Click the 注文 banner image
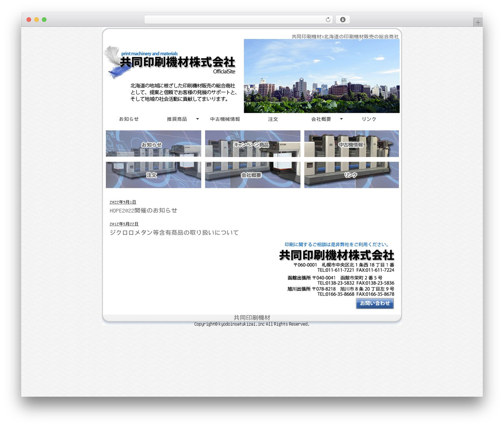Image resolution: width=504 pixels, height=427 pixels. click(154, 175)
